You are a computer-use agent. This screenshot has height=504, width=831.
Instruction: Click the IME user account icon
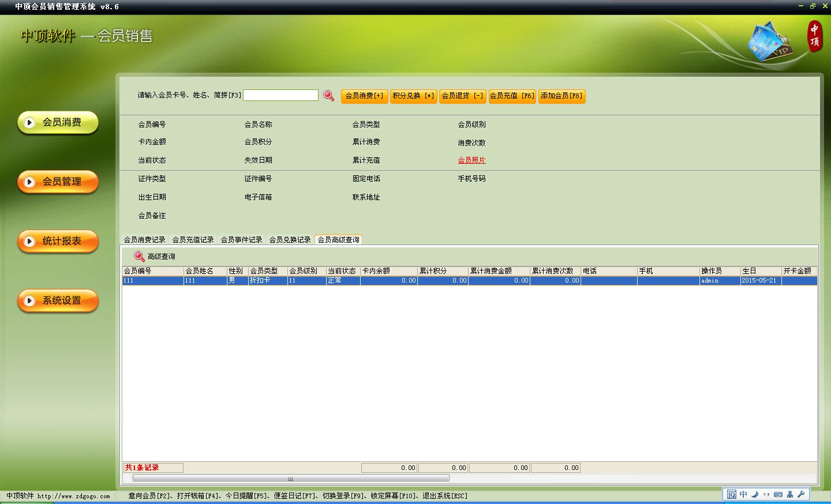(790, 494)
